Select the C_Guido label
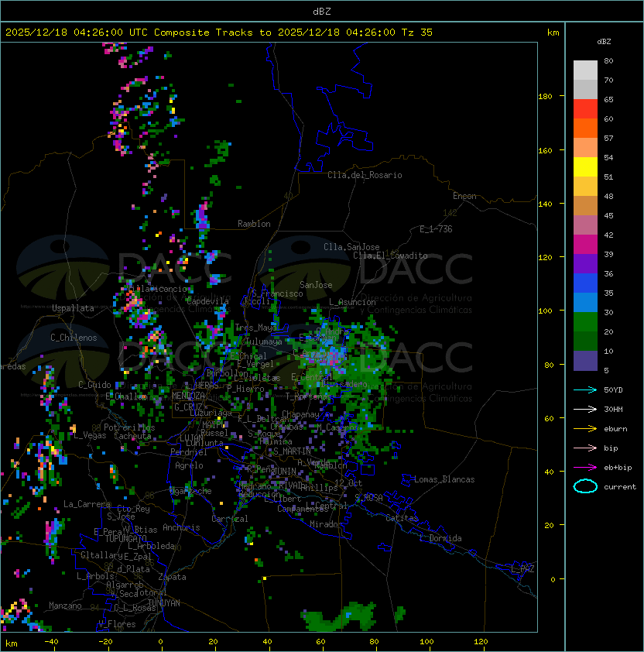This screenshot has width=644, height=652. 94,385
